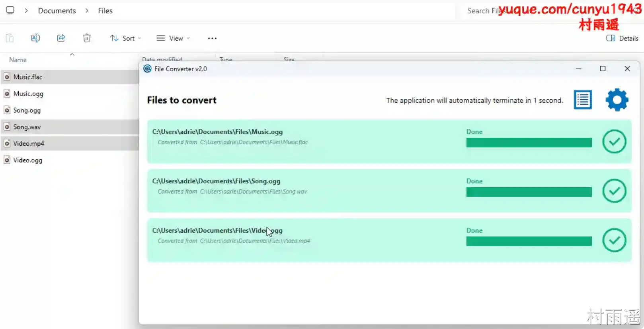Click the Rename icon in Explorer toolbar
Screen dimensions: 644x329
(x=35, y=38)
